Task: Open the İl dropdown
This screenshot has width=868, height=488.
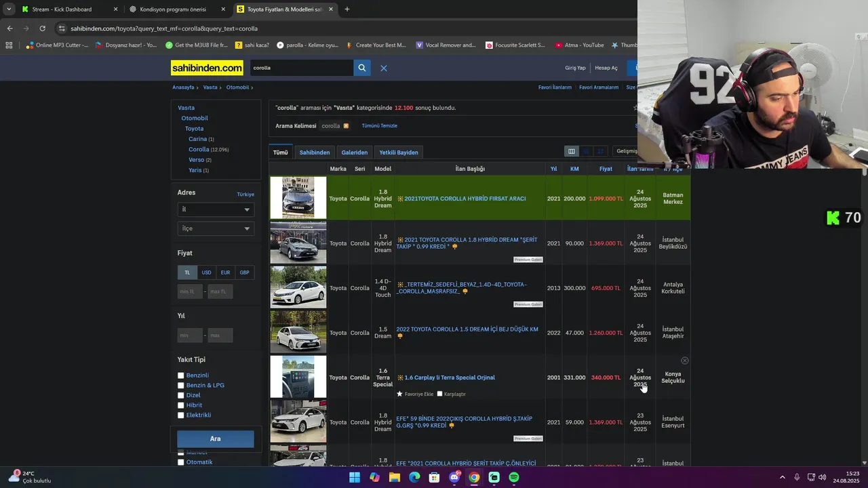Action: click(216, 209)
